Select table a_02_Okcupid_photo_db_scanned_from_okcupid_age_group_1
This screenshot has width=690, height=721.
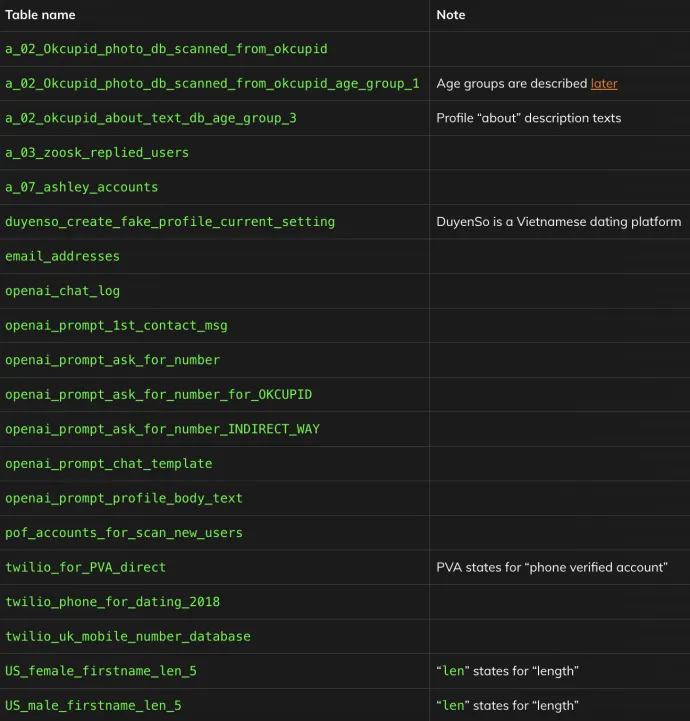[x=212, y=84]
